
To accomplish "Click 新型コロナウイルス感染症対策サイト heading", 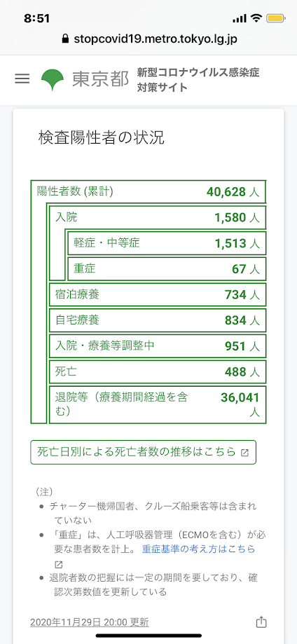I will pos(198,80).
